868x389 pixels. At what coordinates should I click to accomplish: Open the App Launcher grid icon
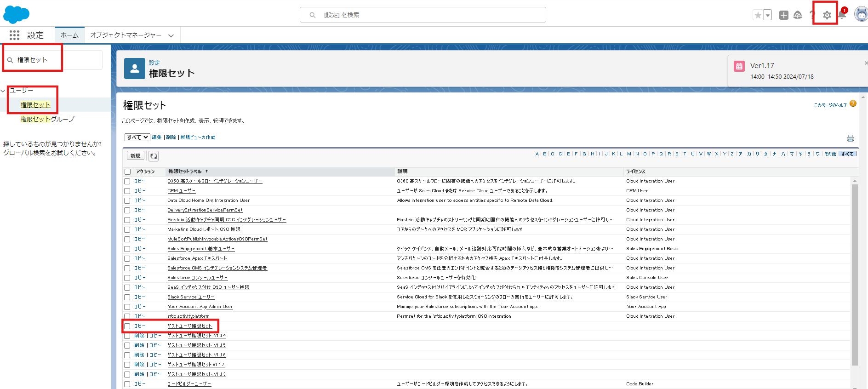tap(14, 35)
